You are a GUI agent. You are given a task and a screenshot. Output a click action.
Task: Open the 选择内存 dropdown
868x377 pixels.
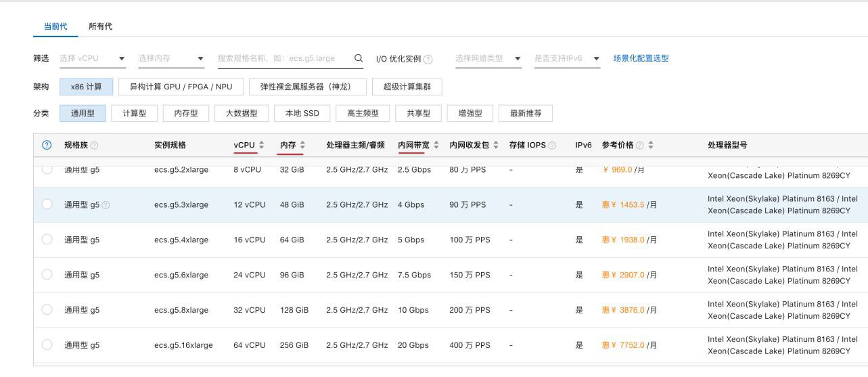[171, 58]
